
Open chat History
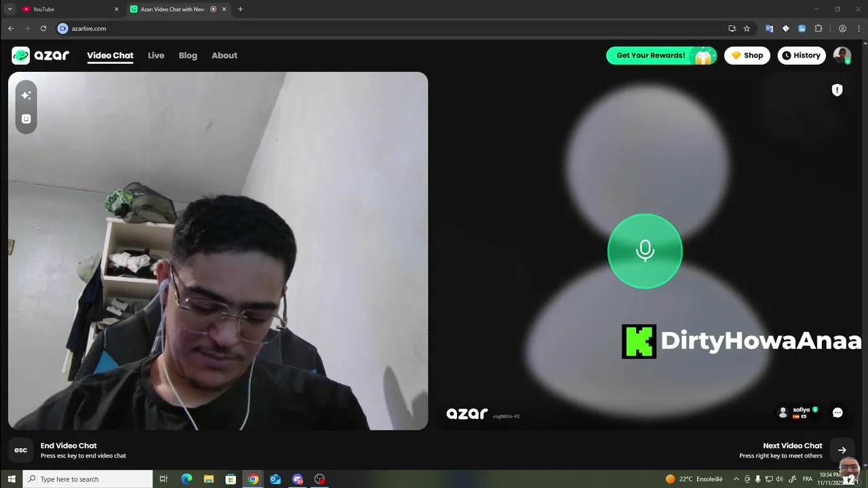(802, 56)
